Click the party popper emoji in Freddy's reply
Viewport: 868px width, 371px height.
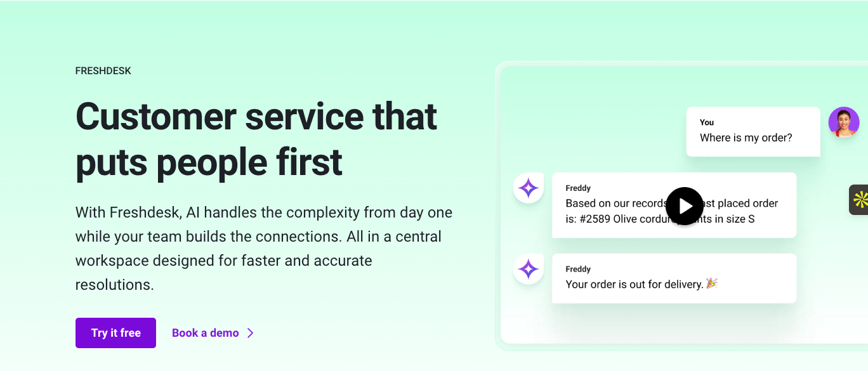713,284
